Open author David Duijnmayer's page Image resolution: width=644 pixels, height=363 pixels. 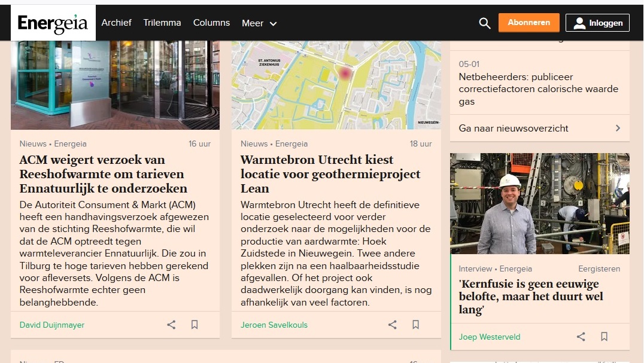[51, 325]
